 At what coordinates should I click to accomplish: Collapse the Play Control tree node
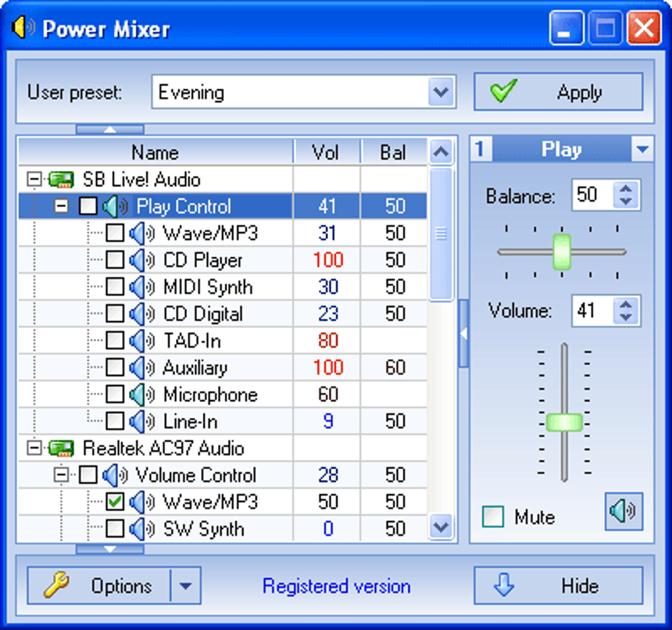pos(61,206)
